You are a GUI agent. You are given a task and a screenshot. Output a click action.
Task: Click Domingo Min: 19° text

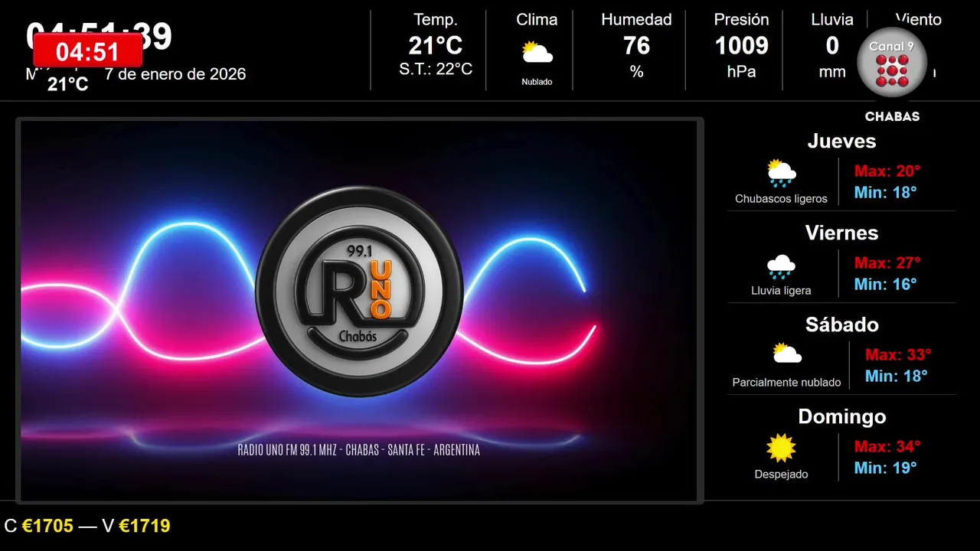[x=885, y=468]
